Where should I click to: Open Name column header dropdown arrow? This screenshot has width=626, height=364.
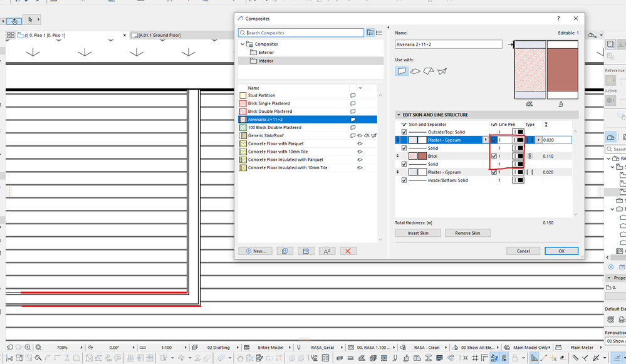[360, 88]
